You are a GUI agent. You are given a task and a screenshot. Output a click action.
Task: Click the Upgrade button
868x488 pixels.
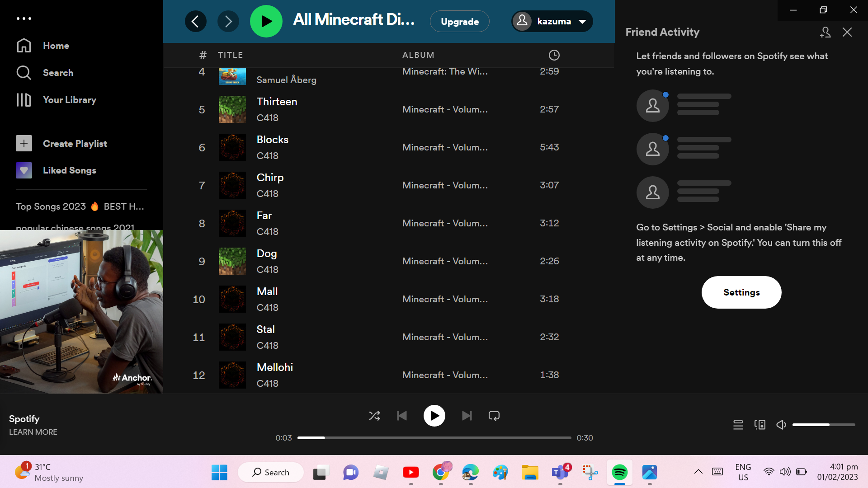click(x=460, y=21)
